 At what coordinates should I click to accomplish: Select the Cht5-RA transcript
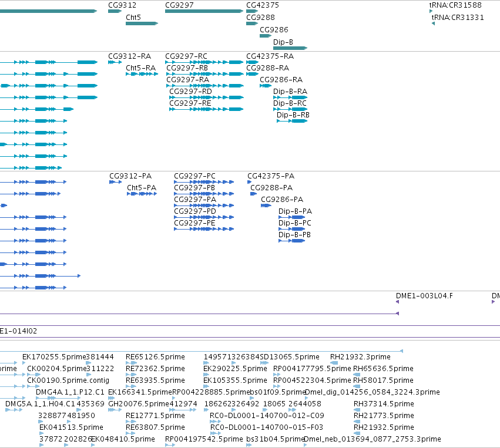point(142,74)
